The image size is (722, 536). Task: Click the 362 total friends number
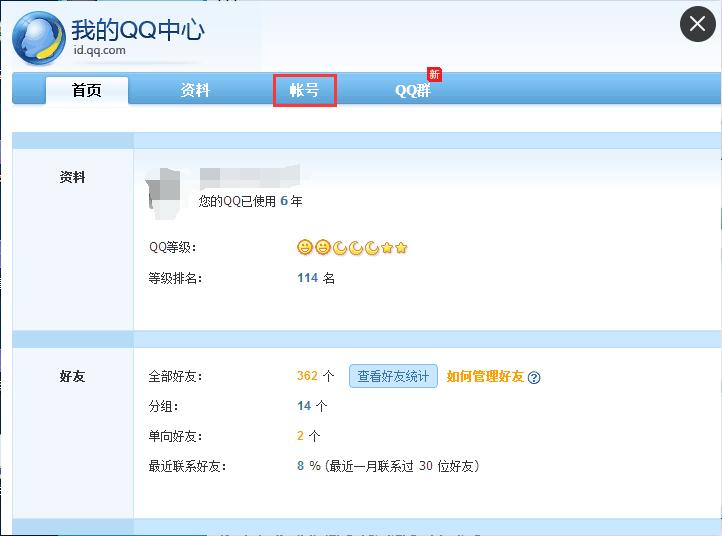307,376
